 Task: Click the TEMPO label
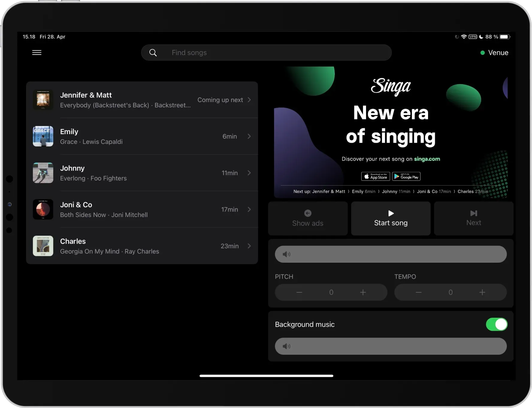click(x=405, y=277)
